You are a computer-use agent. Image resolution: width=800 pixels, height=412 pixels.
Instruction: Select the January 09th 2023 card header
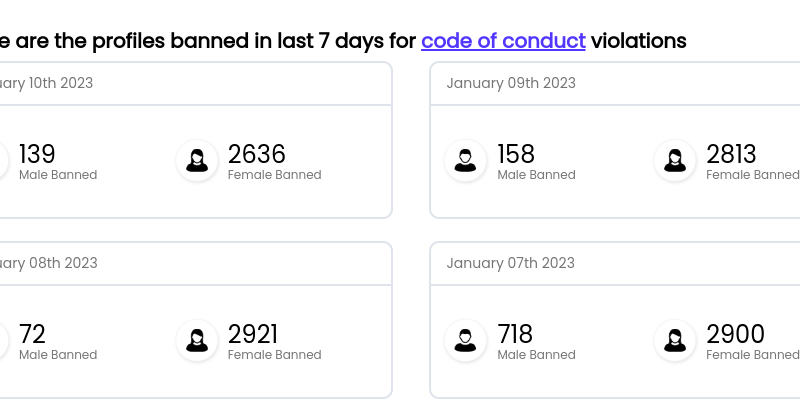pyautogui.click(x=511, y=83)
